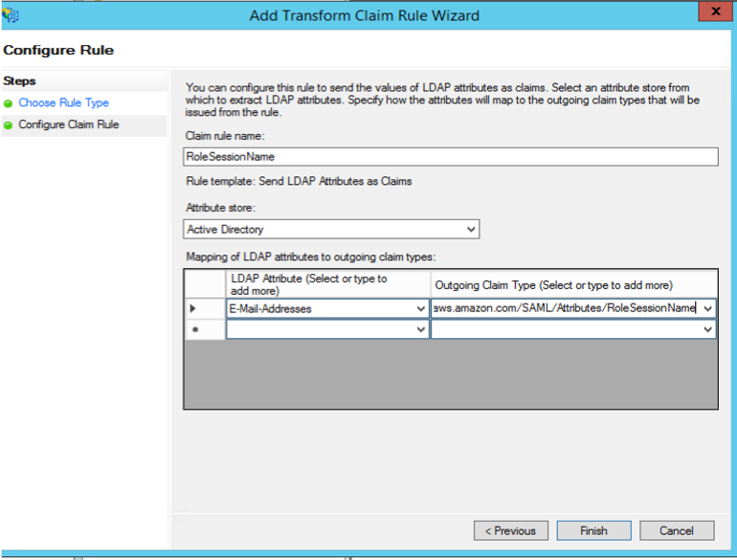Image resolution: width=737 pixels, height=560 pixels.
Task: Open the empty LDAP attribute dropdown in new row
Action: coord(421,329)
